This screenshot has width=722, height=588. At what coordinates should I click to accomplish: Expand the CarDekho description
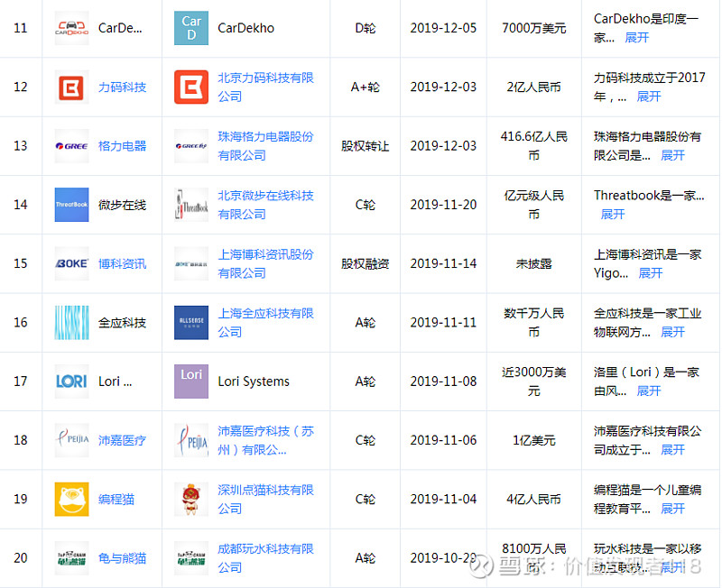pos(637,38)
